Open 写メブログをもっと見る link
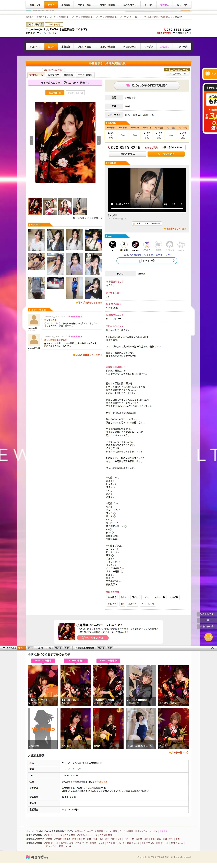The width and height of the screenshot is (217, 868). coord(89,303)
